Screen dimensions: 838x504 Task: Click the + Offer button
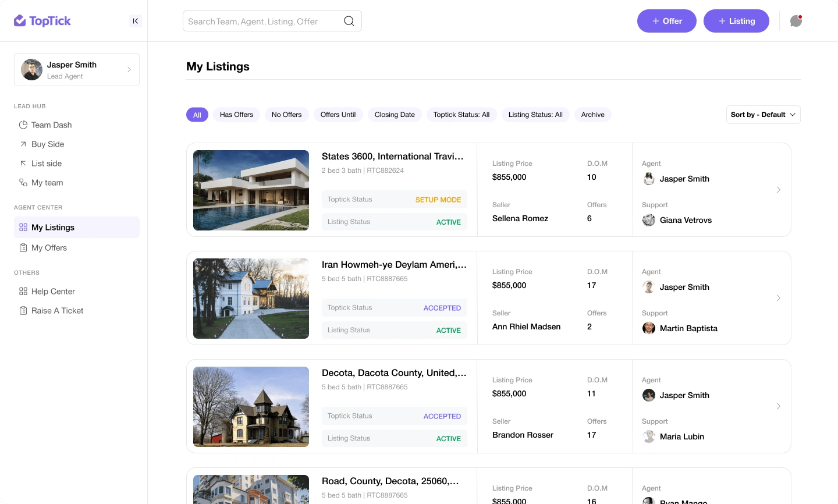(667, 21)
